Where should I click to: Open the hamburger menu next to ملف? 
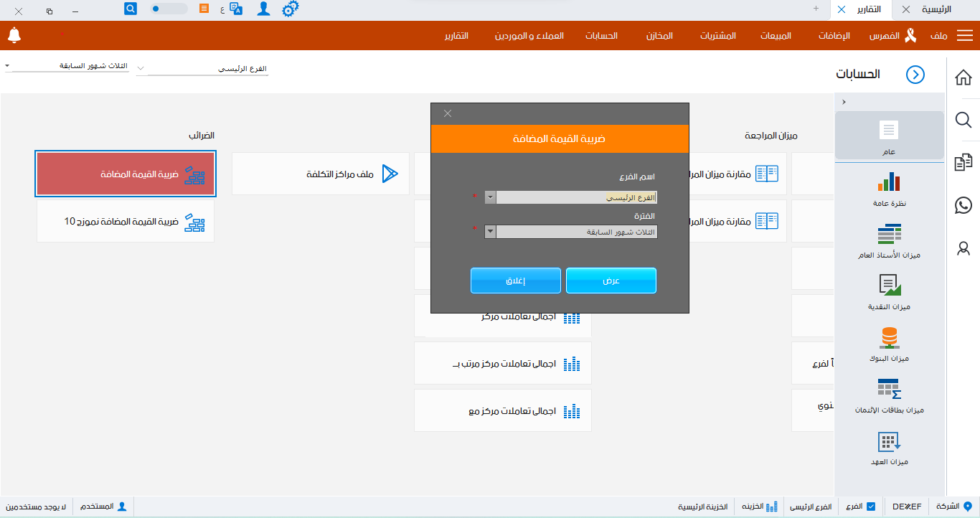[x=965, y=36]
